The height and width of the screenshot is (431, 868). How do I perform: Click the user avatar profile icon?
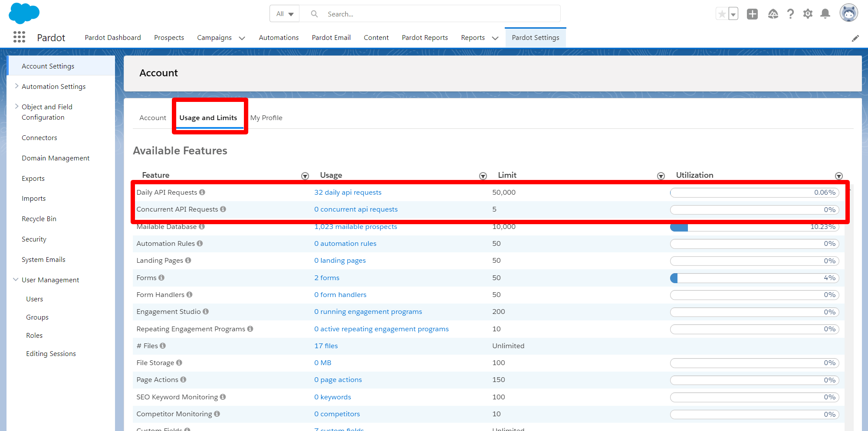[x=848, y=13]
